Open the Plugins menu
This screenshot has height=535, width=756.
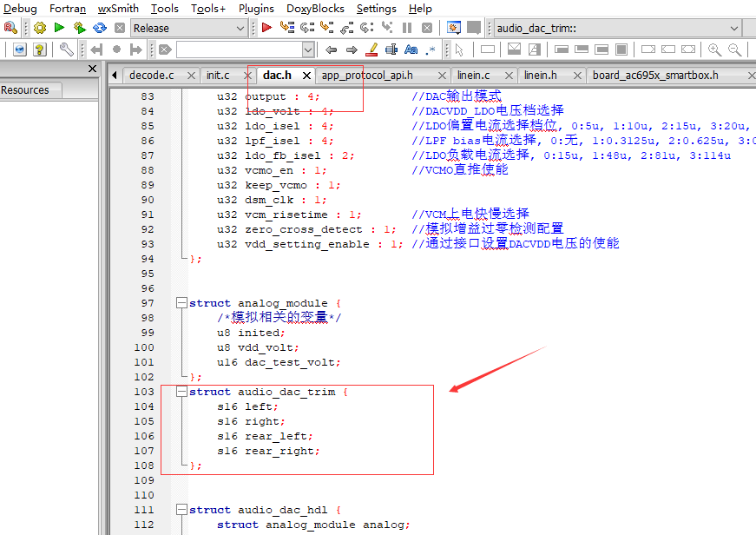click(256, 8)
